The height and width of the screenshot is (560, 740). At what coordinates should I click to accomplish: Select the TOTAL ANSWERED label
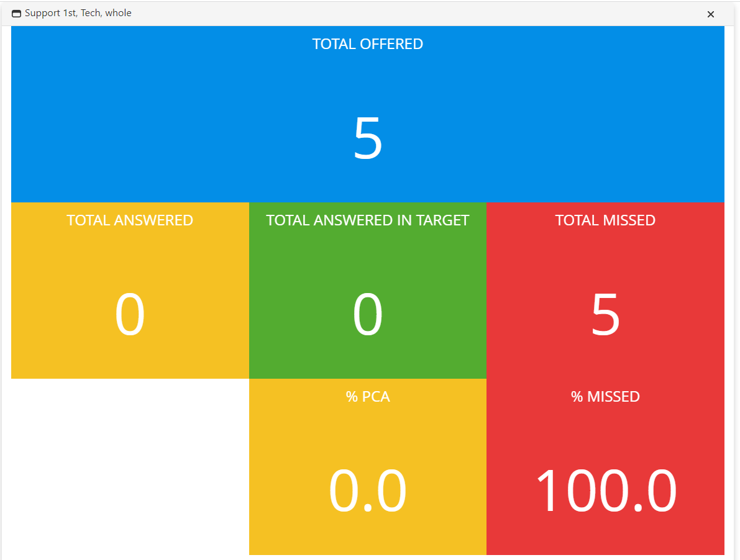point(130,220)
